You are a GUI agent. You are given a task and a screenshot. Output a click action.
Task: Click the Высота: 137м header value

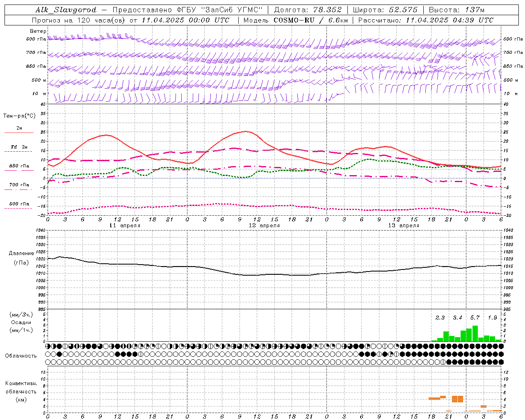pos(457,10)
